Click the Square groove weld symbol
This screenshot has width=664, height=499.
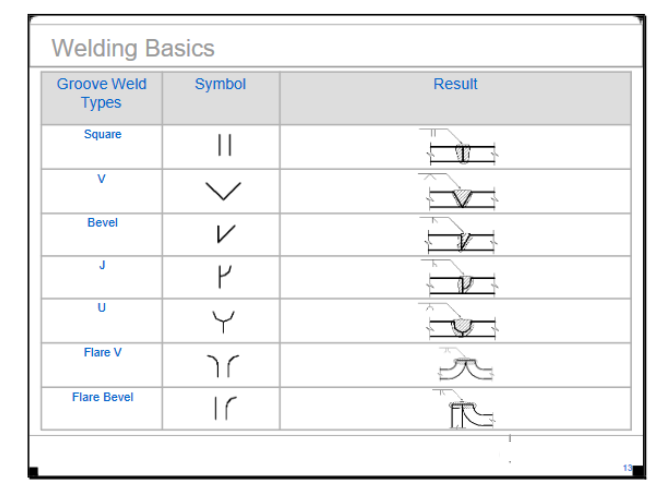[x=224, y=145]
